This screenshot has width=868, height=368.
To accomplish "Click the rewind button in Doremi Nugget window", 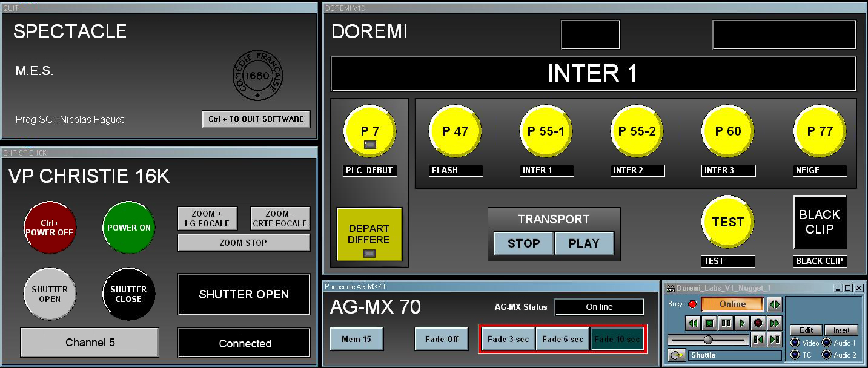I will click(x=694, y=323).
